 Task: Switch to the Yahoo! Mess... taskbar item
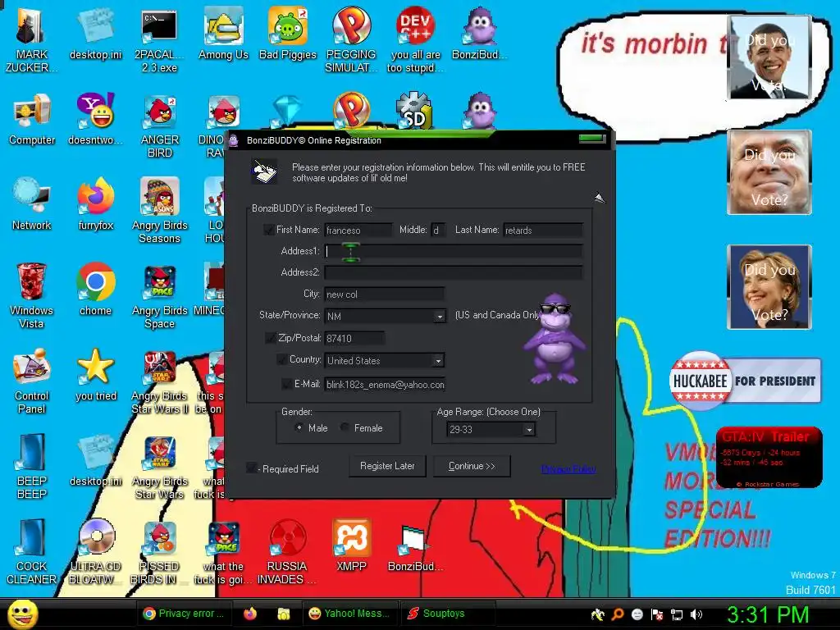pos(349,614)
